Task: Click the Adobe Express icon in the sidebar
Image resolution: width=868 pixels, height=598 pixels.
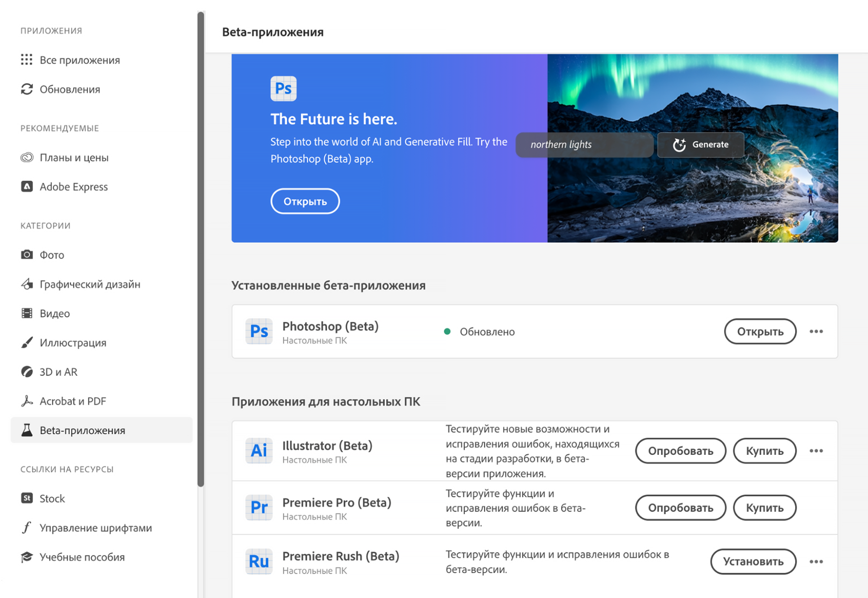Action: coord(27,187)
